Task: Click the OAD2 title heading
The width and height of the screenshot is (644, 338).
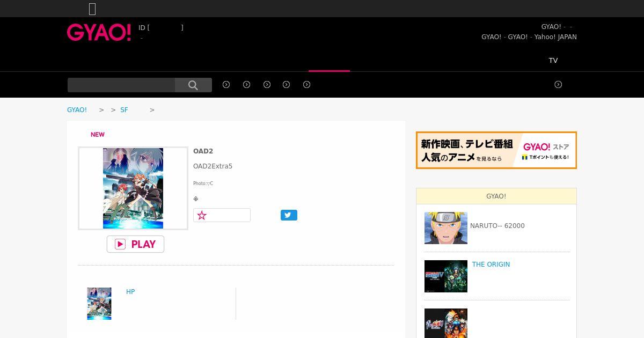Action: pos(203,151)
